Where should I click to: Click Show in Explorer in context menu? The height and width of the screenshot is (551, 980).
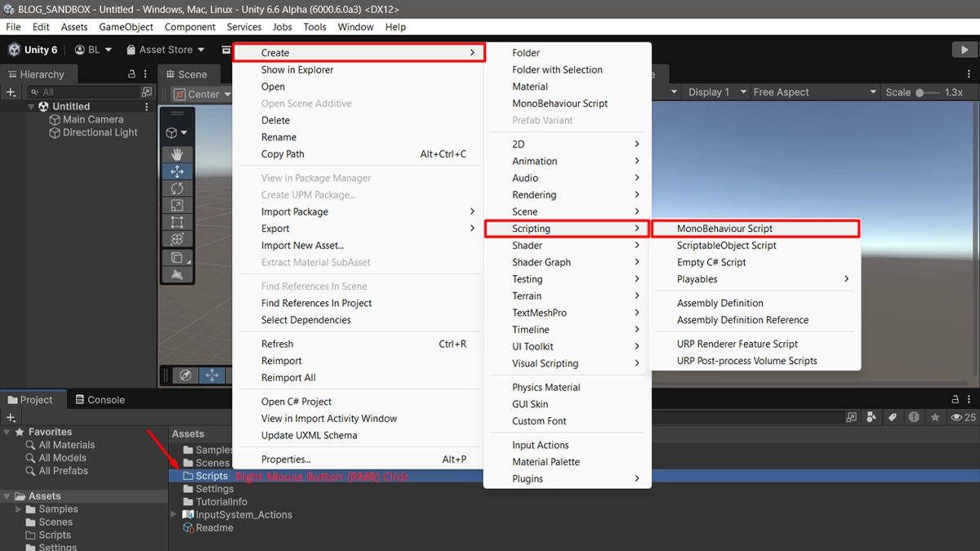pyautogui.click(x=359, y=69)
